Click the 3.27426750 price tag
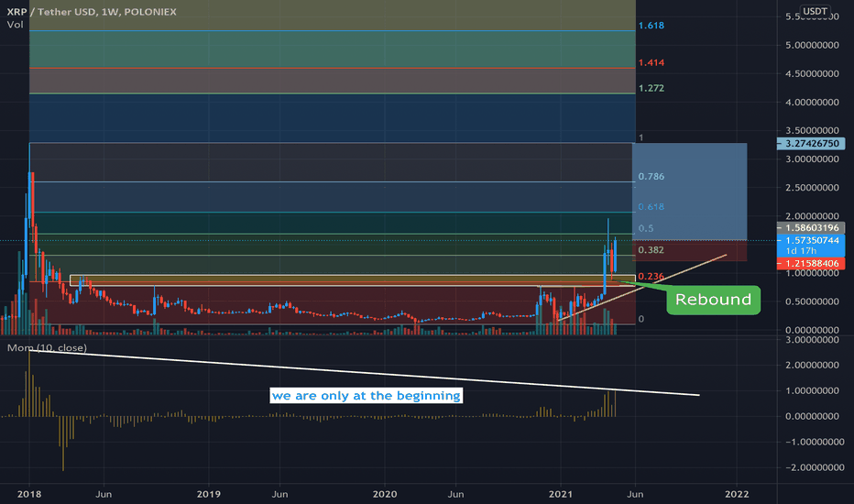This screenshot has height=504, width=854. click(x=811, y=144)
